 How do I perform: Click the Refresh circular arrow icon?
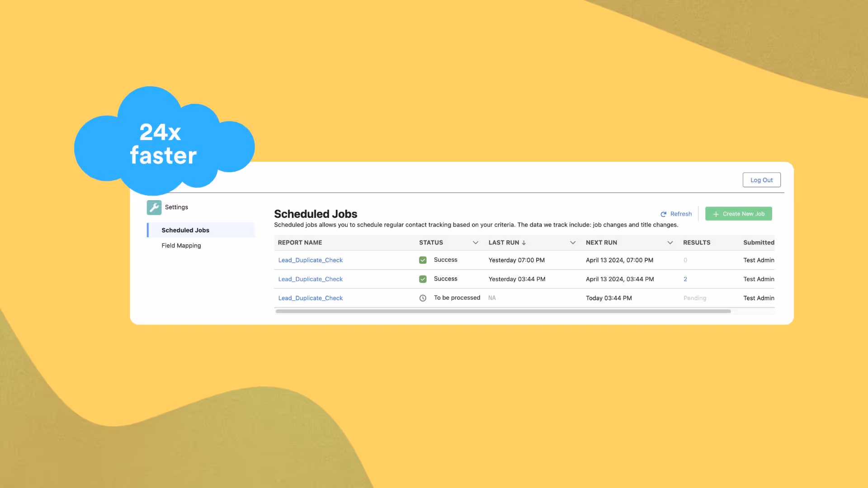663,214
